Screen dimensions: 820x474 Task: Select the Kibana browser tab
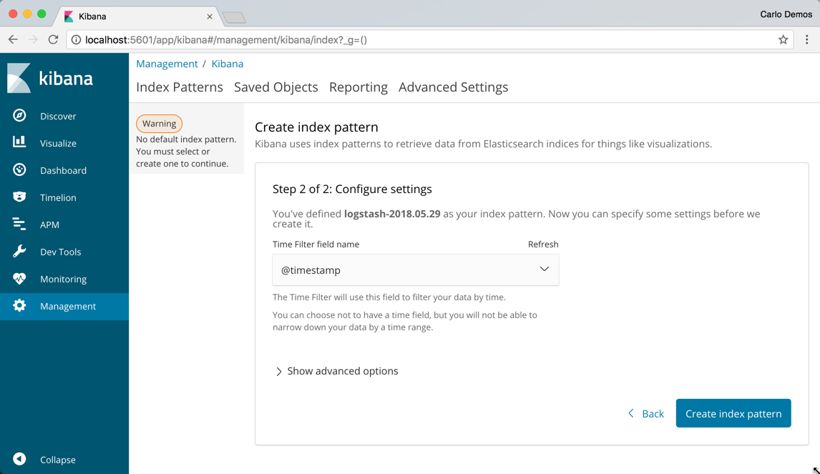(139, 17)
